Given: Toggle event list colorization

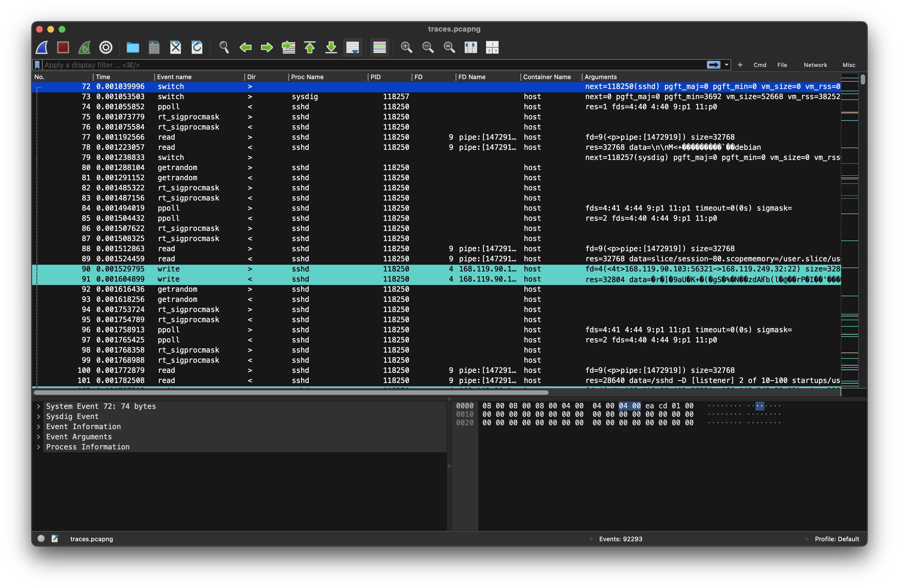Looking at the screenshot, I should [x=379, y=47].
